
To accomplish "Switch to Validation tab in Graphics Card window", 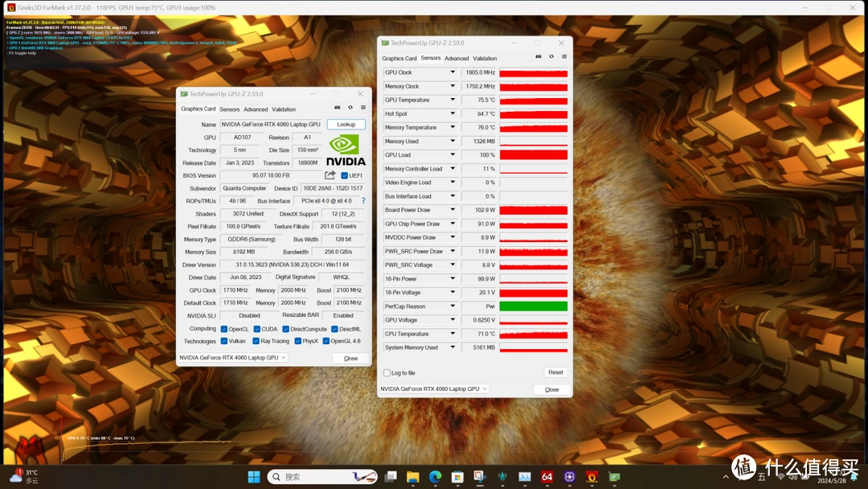I will (284, 109).
